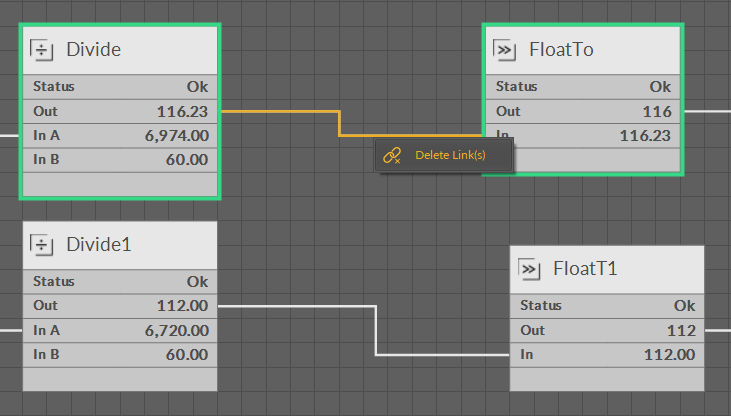Choose Delete Link(s) from the context menu
Viewport: 731px width, 416px height.
(x=450, y=155)
